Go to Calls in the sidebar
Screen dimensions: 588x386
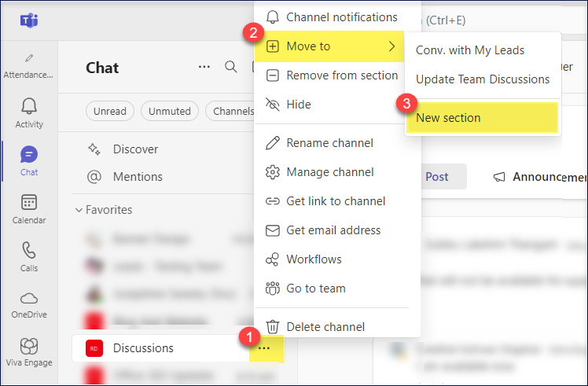[x=28, y=256]
